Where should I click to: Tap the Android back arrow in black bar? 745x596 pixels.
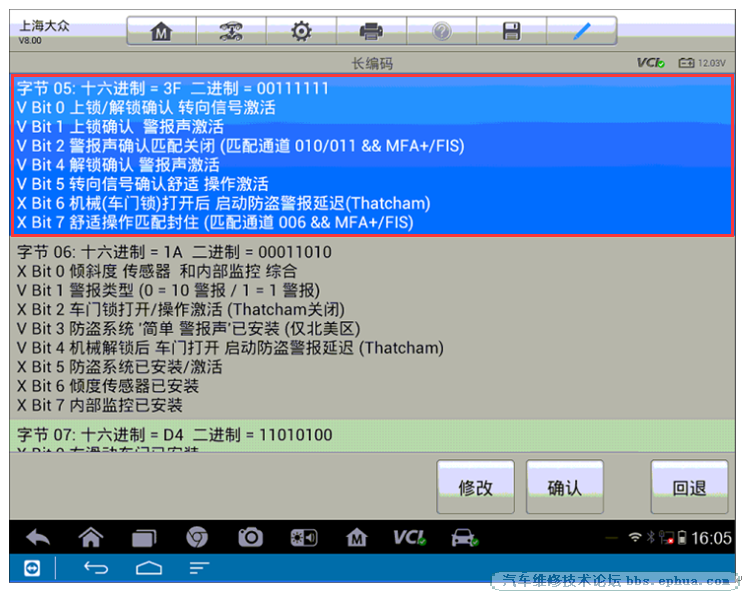[38, 538]
